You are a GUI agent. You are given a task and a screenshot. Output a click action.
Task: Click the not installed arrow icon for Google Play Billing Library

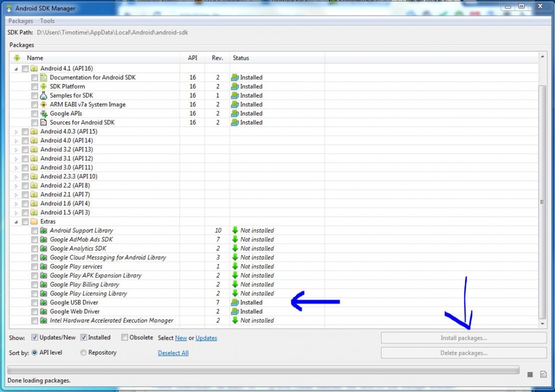pos(235,284)
